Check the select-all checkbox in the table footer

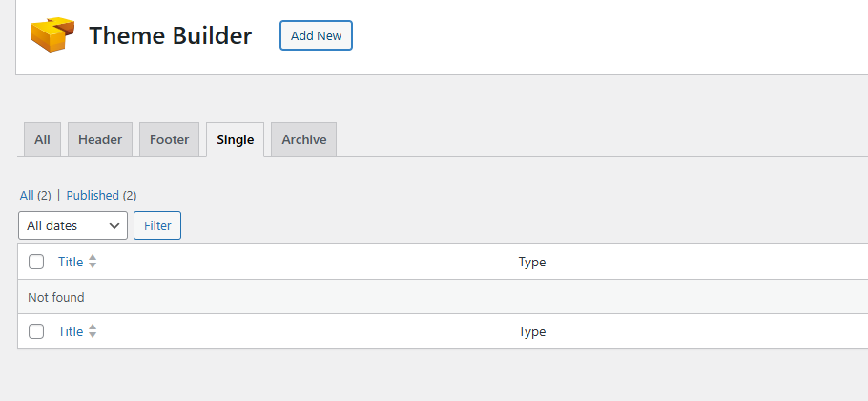coord(36,331)
